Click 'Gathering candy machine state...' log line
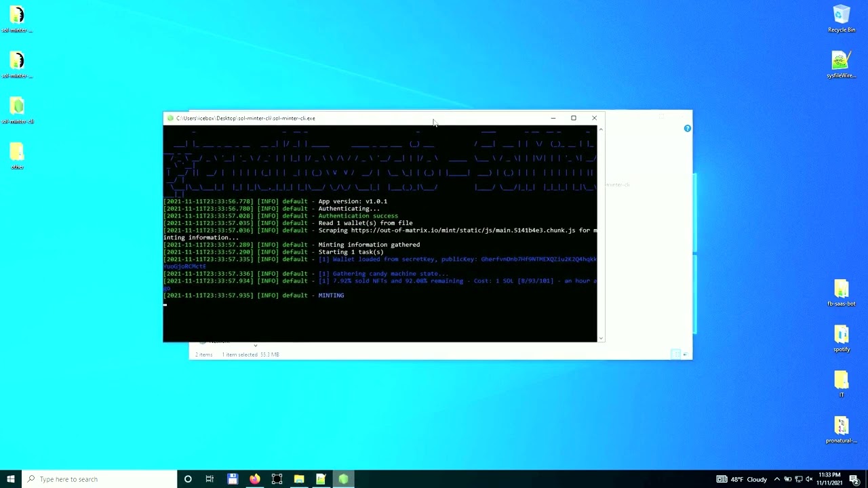868x488 pixels. coord(383,274)
